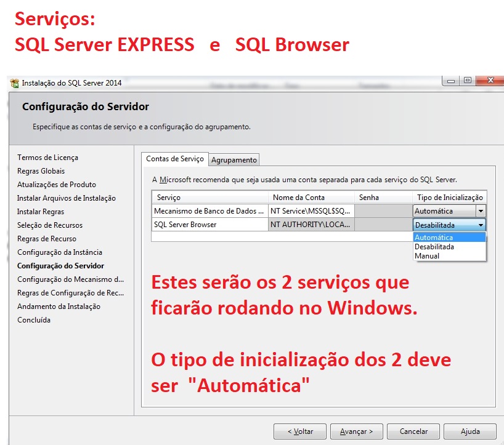Click Seleção de Recursos step

pyautogui.click(x=50, y=225)
